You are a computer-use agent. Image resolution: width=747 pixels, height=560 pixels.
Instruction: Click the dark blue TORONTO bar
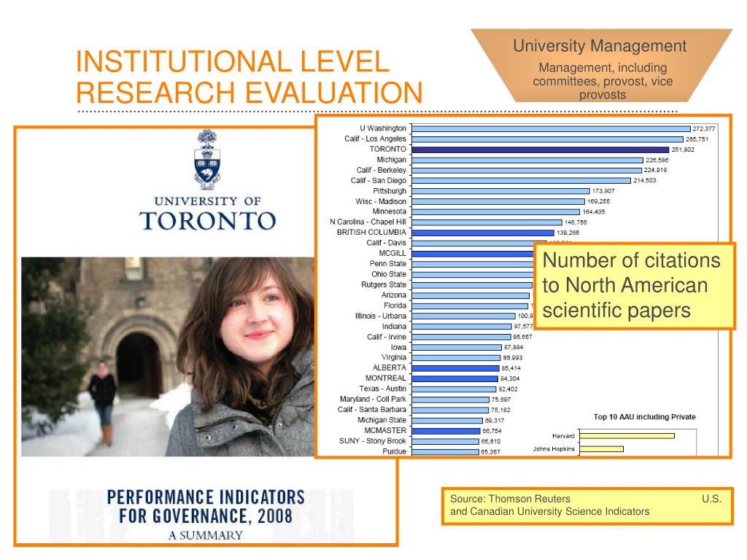(x=541, y=149)
